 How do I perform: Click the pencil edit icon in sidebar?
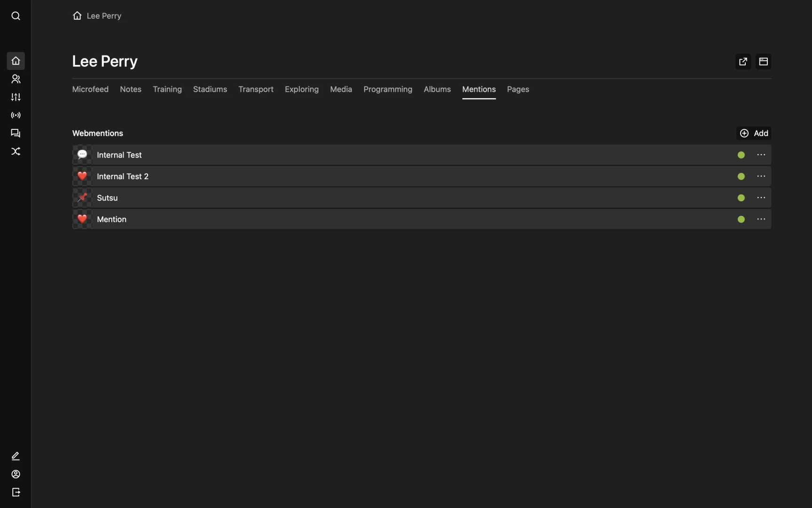tap(16, 456)
